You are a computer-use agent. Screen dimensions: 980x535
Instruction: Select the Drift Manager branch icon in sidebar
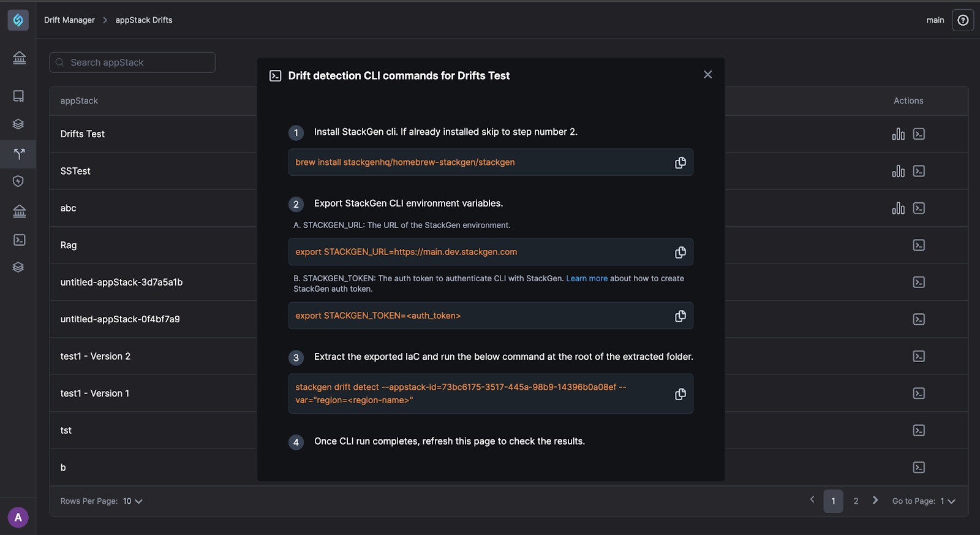[19, 154]
